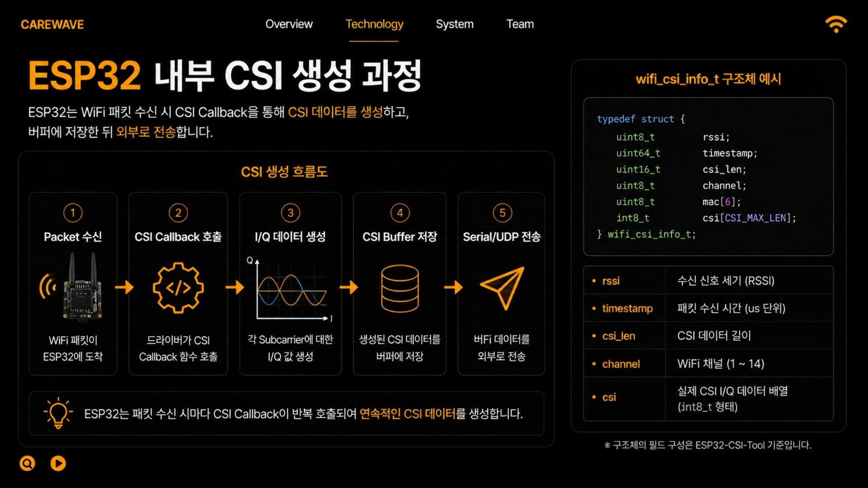This screenshot has width=868, height=488.
Task: Switch to the System tab
Action: (454, 24)
